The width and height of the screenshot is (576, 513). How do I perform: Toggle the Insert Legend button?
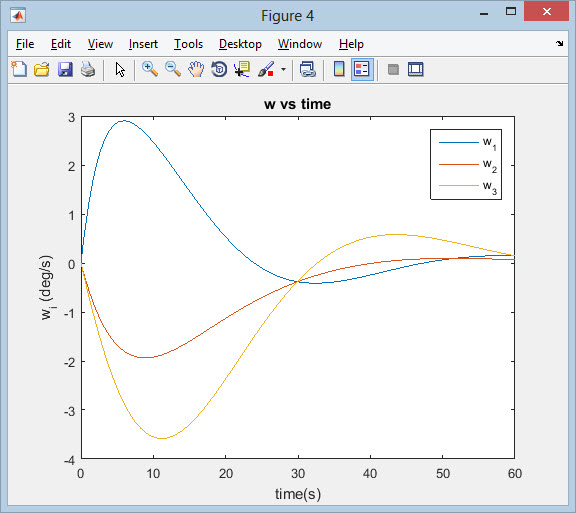coord(362,69)
